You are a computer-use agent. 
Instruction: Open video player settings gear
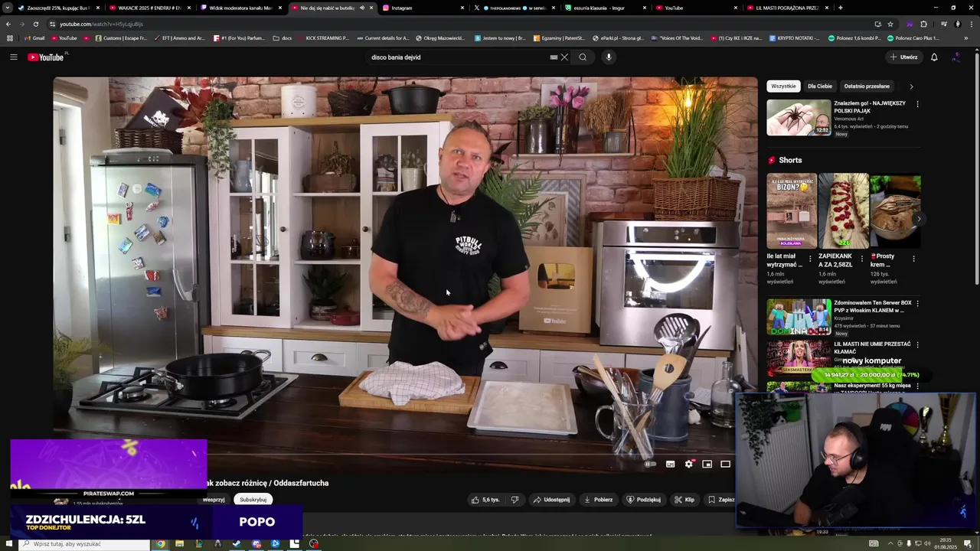point(689,464)
